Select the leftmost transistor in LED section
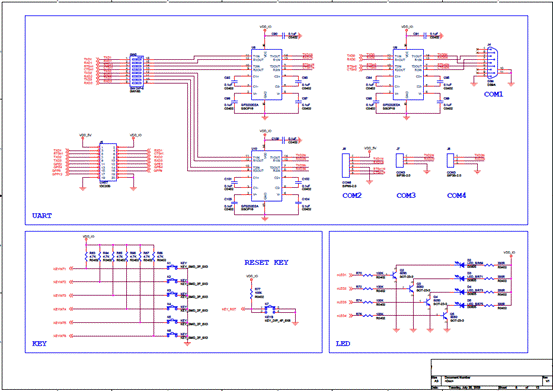This screenshot has height=391, width=553. point(394,274)
